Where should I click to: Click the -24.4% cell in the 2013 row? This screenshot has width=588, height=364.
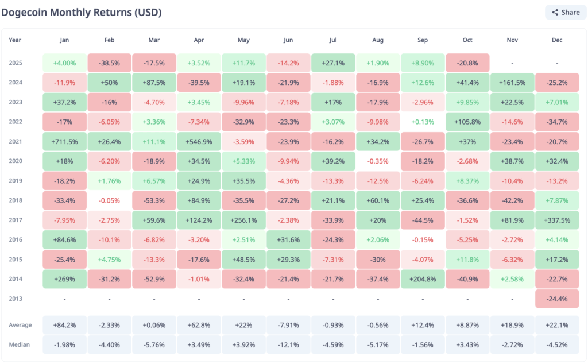point(556,299)
